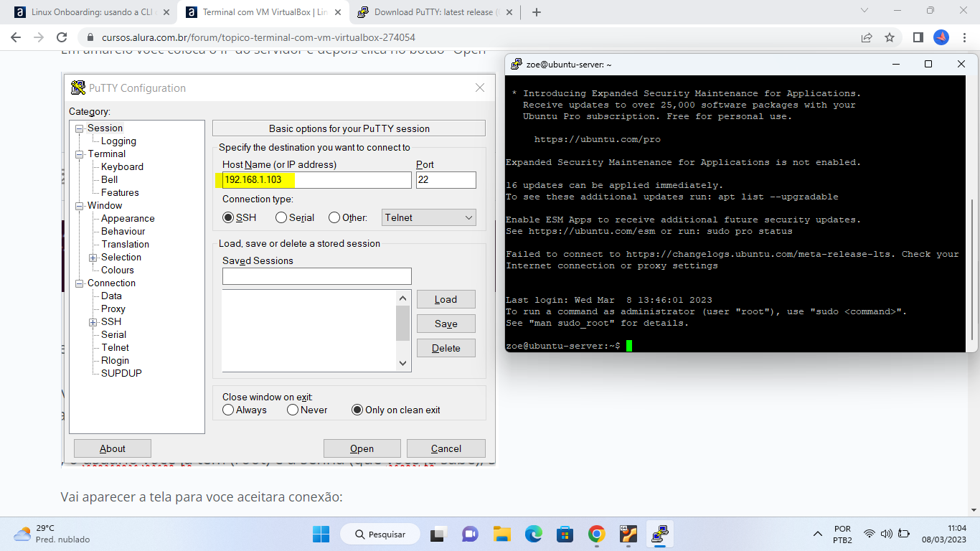Open the weather widget showing 29°C
The width and height of the screenshot is (980, 551).
pyautogui.click(x=53, y=534)
